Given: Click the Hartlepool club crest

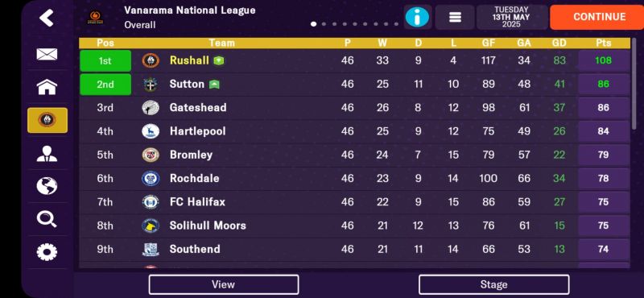Looking at the screenshot, I should [x=151, y=131].
